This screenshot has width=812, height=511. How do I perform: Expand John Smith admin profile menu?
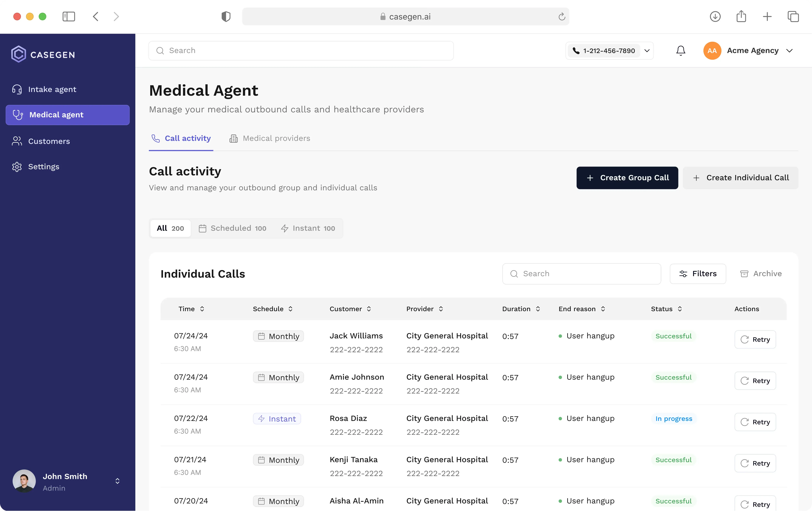click(x=117, y=481)
